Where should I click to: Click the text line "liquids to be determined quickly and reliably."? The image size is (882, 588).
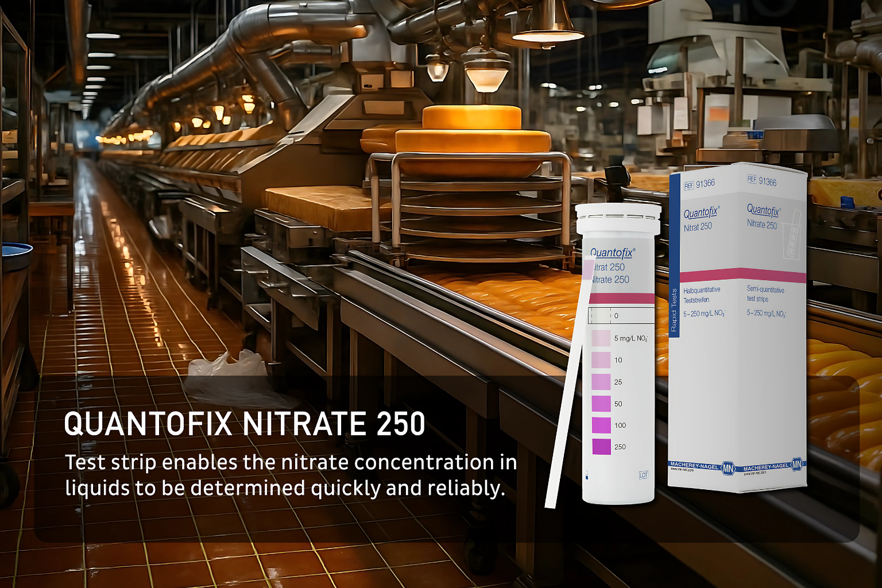click(x=285, y=488)
